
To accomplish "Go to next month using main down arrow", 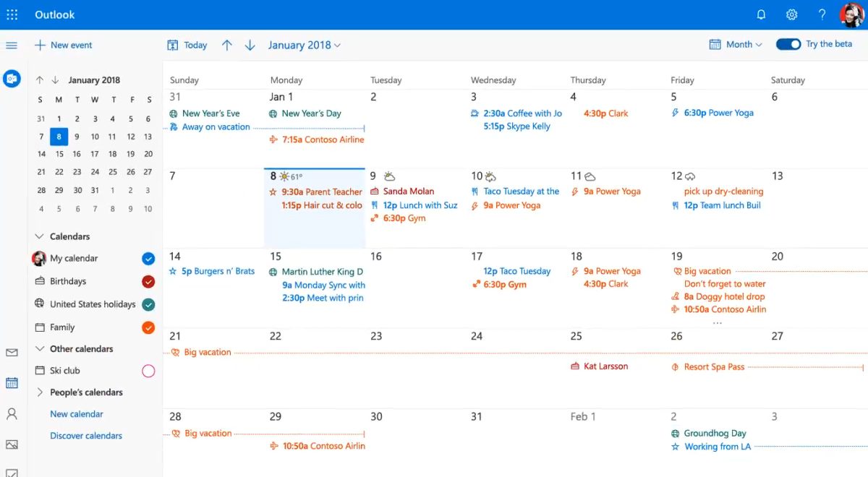I will coord(250,45).
